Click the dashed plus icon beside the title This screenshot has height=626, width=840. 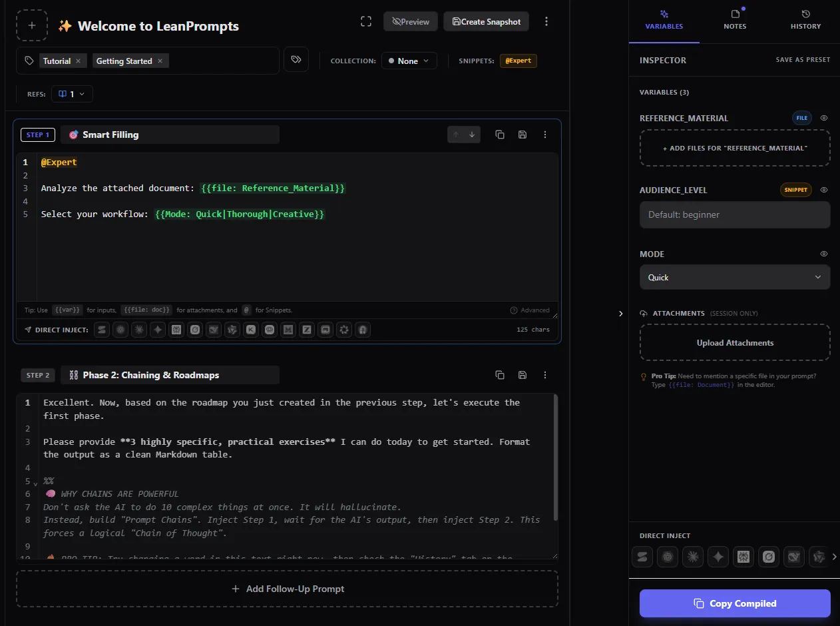coord(32,26)
